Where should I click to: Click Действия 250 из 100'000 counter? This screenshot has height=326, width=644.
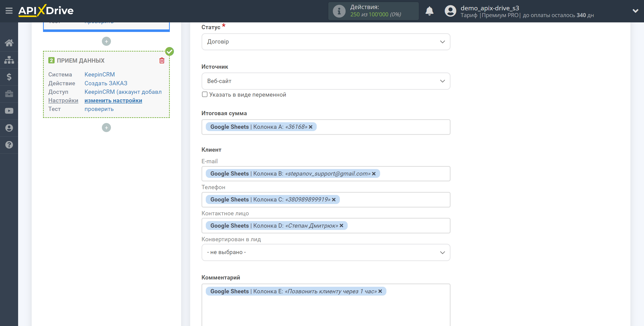coord(374,11)
